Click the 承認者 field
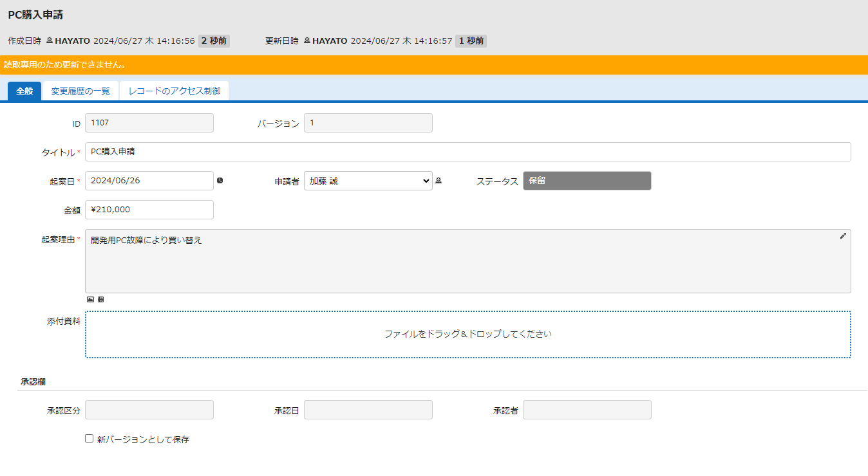The height and width of the screenshot is (476, 868). point(587,410)
